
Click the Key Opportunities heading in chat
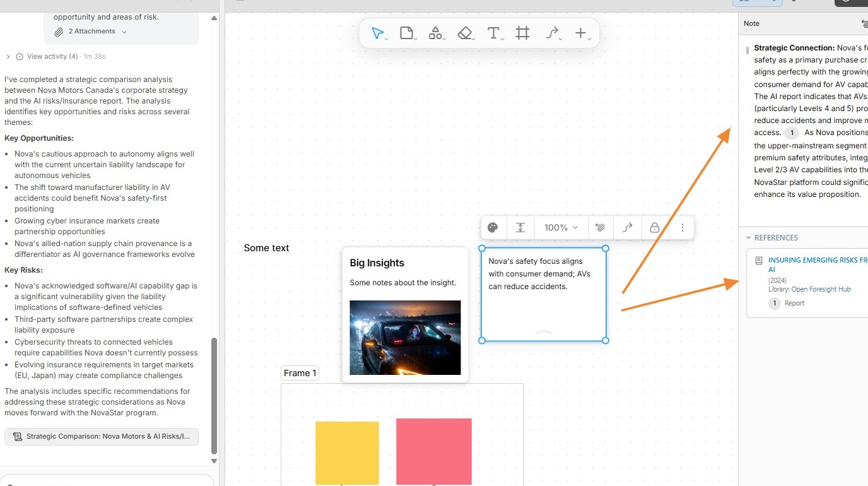(x=39, y=138)
